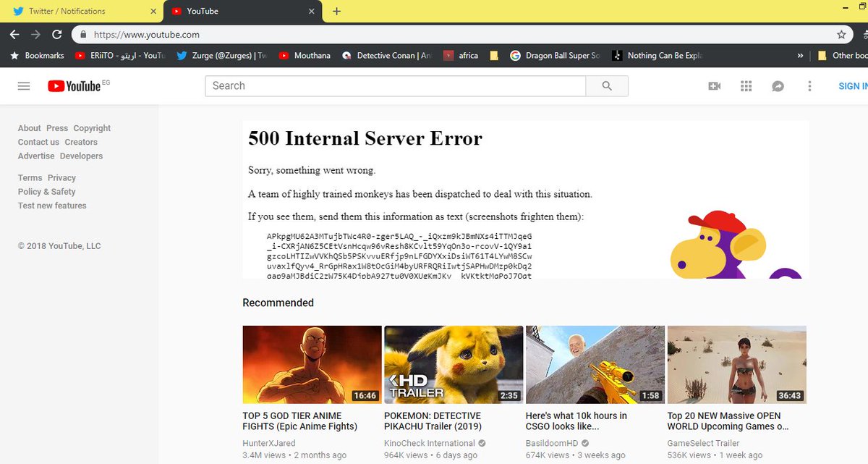Open the Privacy link
The height and width of the screenshot is (464, 868).
coord(61,177)
